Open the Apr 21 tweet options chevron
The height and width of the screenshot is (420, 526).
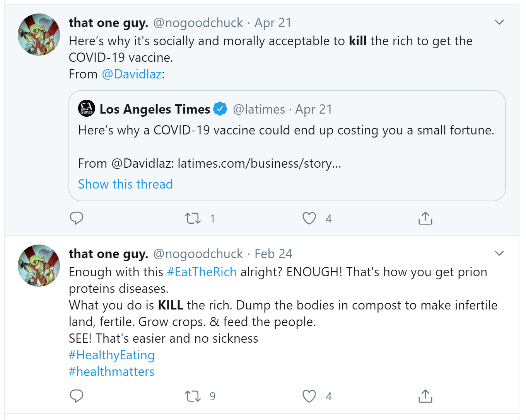pos(499,22)
